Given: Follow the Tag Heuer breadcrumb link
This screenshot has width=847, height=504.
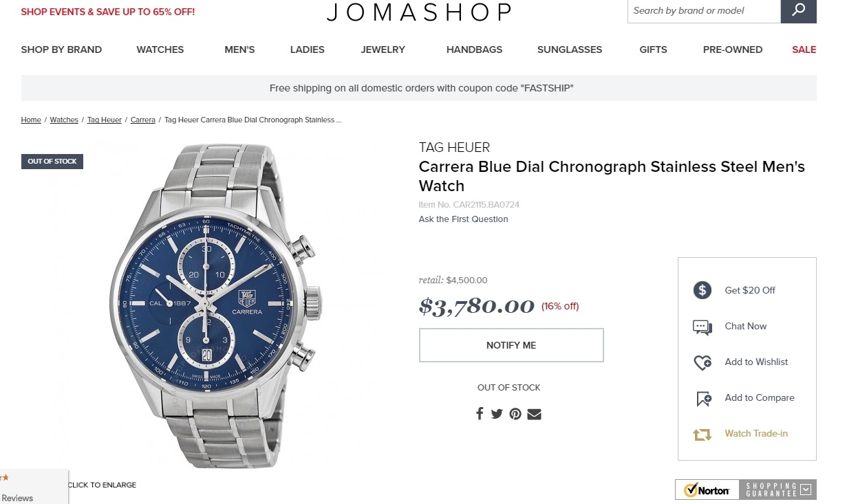Looking at the screenshot, I should point(105,120).
